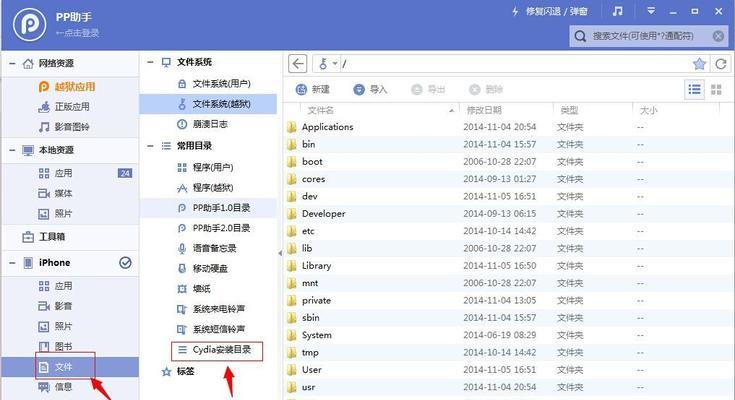Click 删除 delete button
Screen dimensions: 735x400
pos(486,90)
